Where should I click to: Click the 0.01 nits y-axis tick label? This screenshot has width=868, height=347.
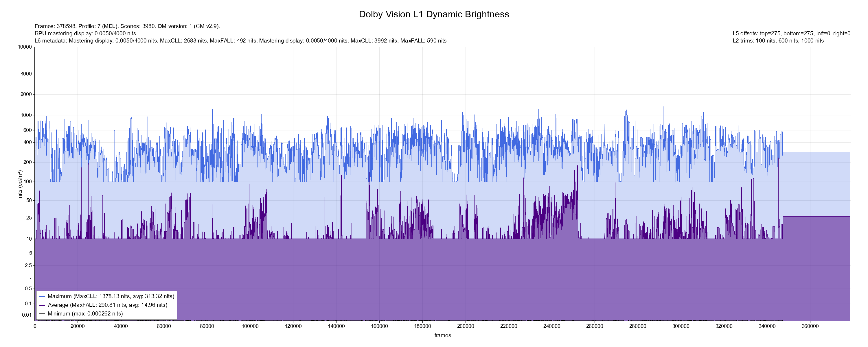(27, 315)
